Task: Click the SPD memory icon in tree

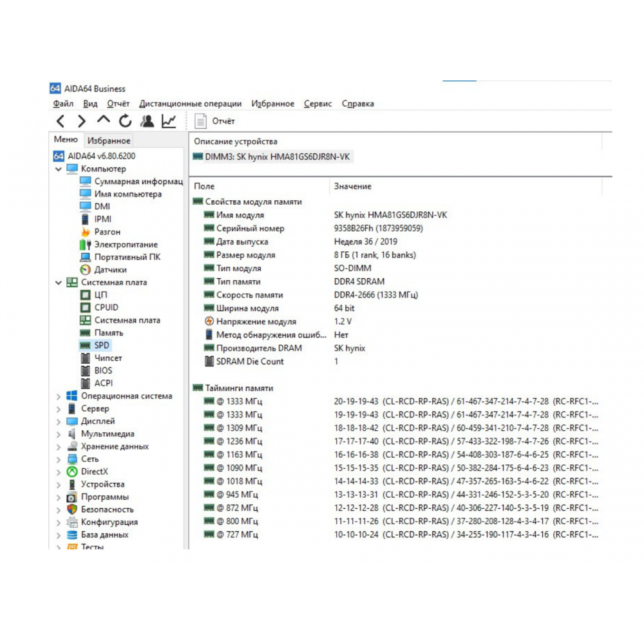Action: pyautogui.click(x=86, y=345)
